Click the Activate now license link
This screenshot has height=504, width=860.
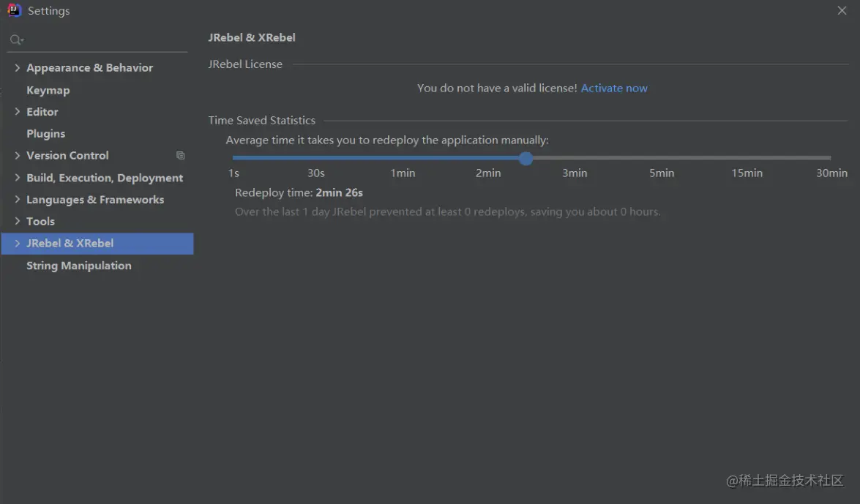(614, 89)
